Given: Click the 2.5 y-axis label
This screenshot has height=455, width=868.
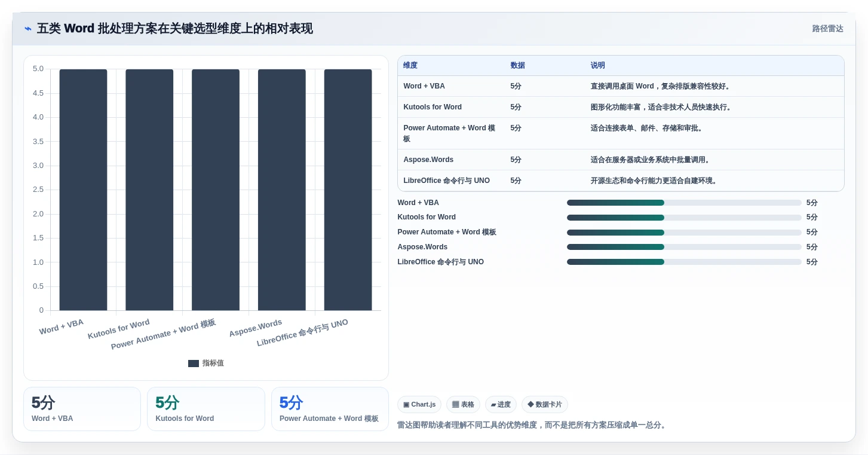Looking at the screenshot, I should click(x=38, y=190).
